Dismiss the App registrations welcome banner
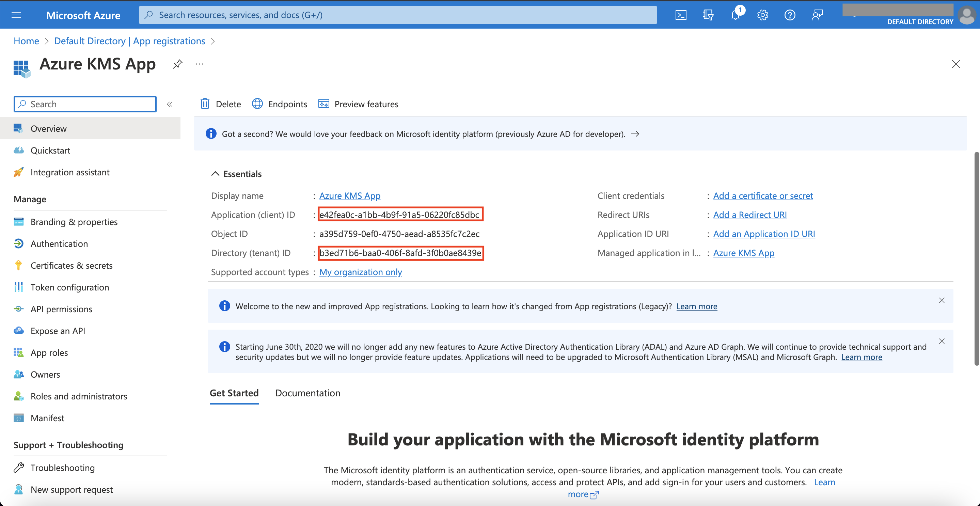This screenshot has height=506, width=980. coord(942,300)
